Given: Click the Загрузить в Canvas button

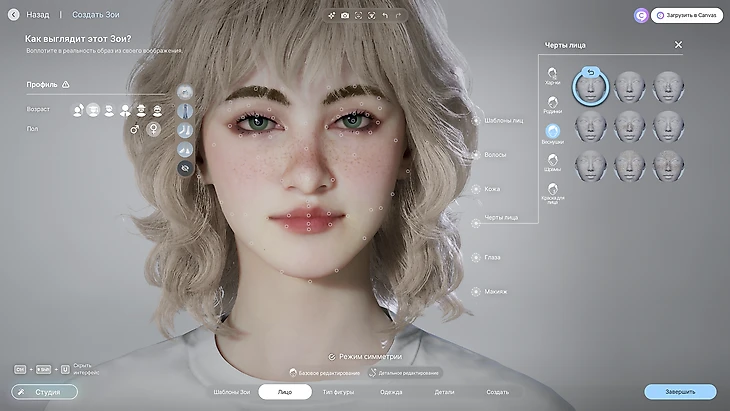Looking at the screenshot, I should pyautogui.click(x=686, y=15).
